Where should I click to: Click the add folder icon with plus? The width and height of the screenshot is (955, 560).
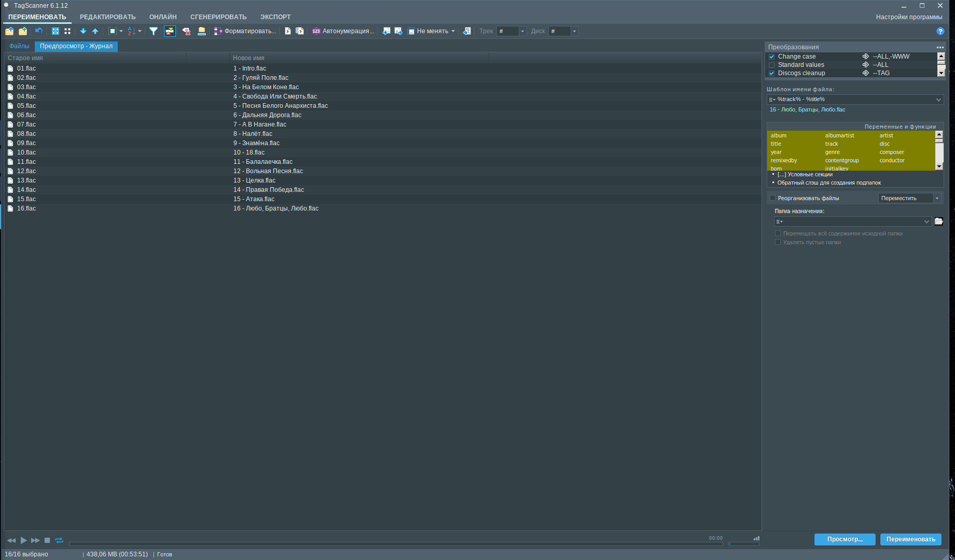[23, 31]
